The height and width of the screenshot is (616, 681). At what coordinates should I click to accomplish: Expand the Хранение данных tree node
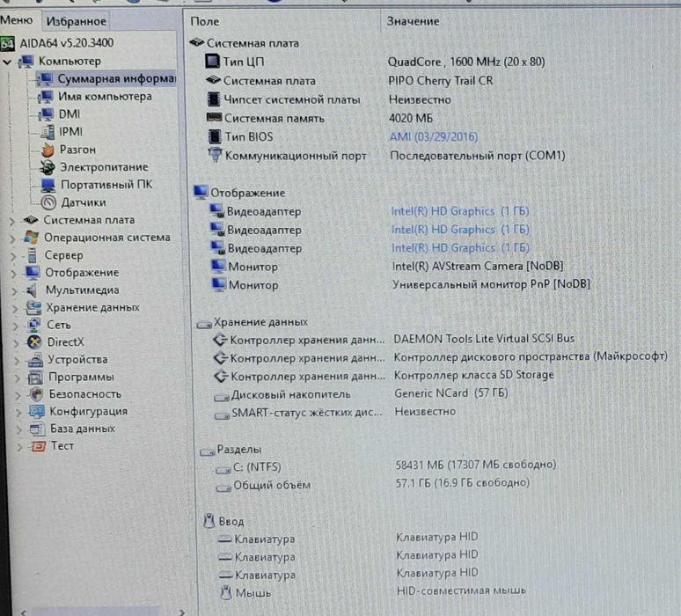(16, 309)
